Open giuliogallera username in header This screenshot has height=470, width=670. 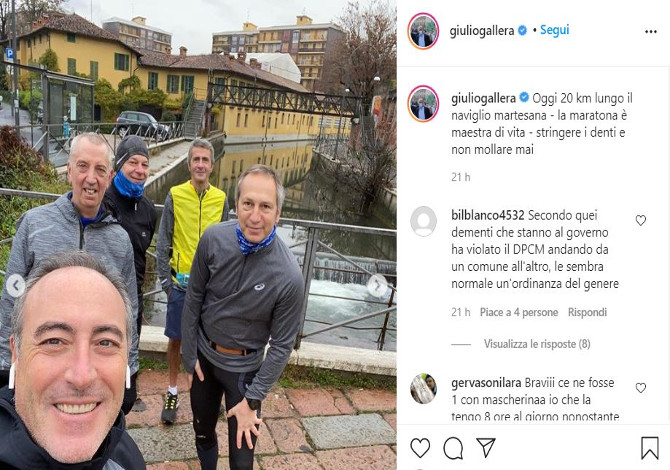pyautogui.click(x=482, y=31)
